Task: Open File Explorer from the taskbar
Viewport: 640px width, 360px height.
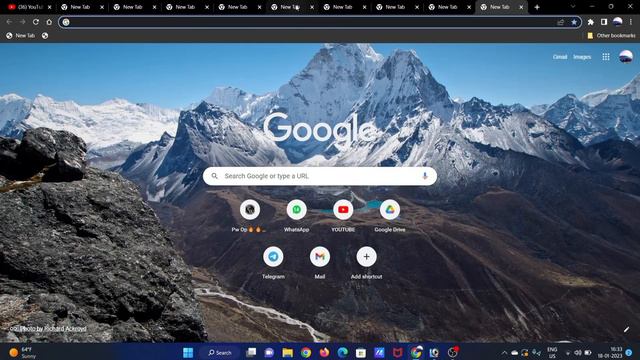Action: (x=288, y=352)
